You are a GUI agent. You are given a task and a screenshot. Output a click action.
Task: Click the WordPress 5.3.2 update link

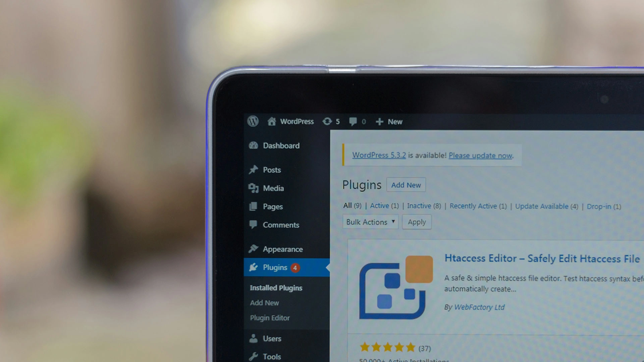click(379, 155)
